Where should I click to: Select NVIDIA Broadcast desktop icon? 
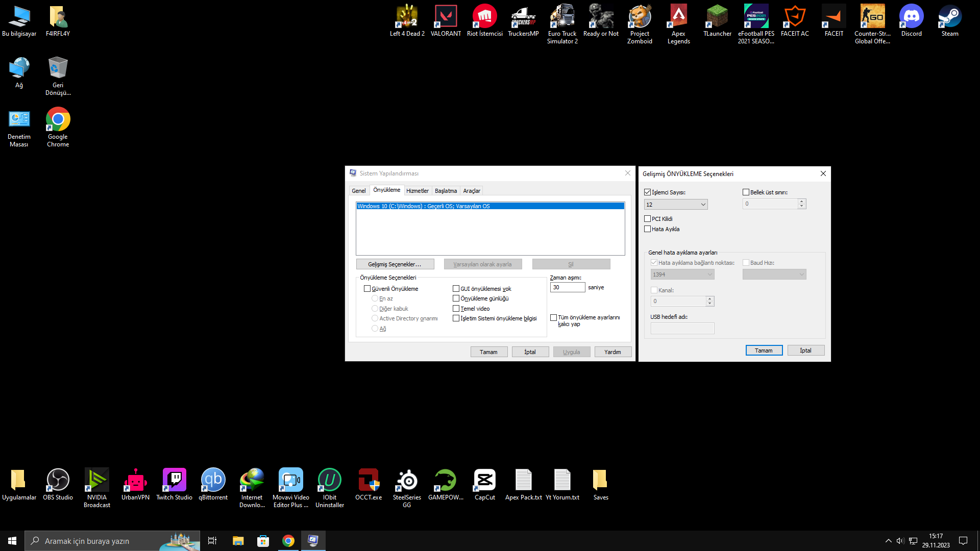click(x=96, y=488)
